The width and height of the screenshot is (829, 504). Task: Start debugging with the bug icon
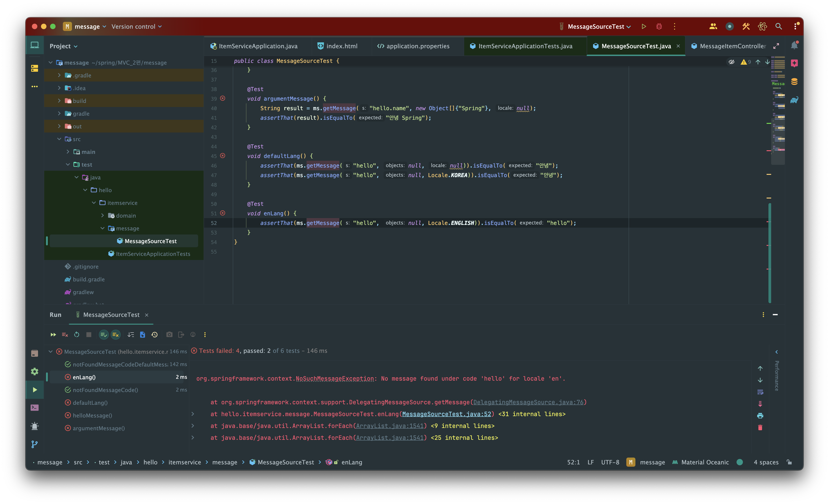click(659, 26)
